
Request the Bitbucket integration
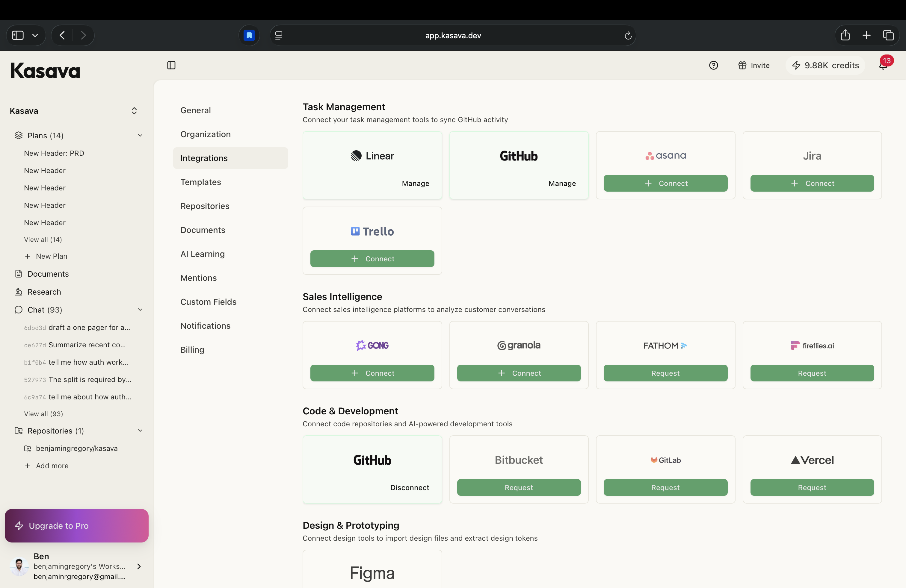tap(519, 488)
